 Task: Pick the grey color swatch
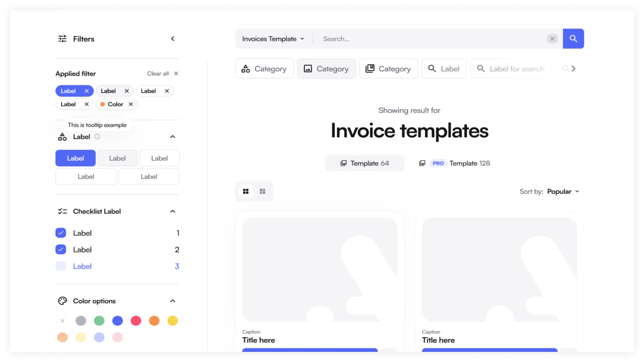(81, 321)
